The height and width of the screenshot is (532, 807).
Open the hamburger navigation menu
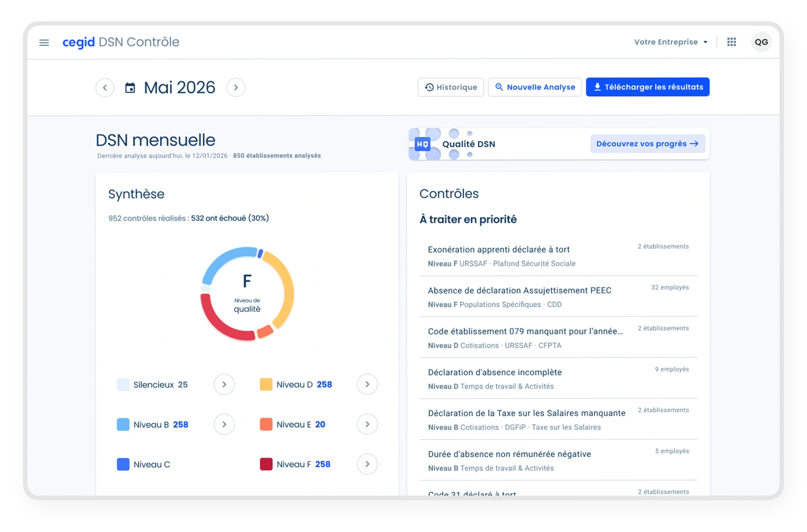click(44, 43)
